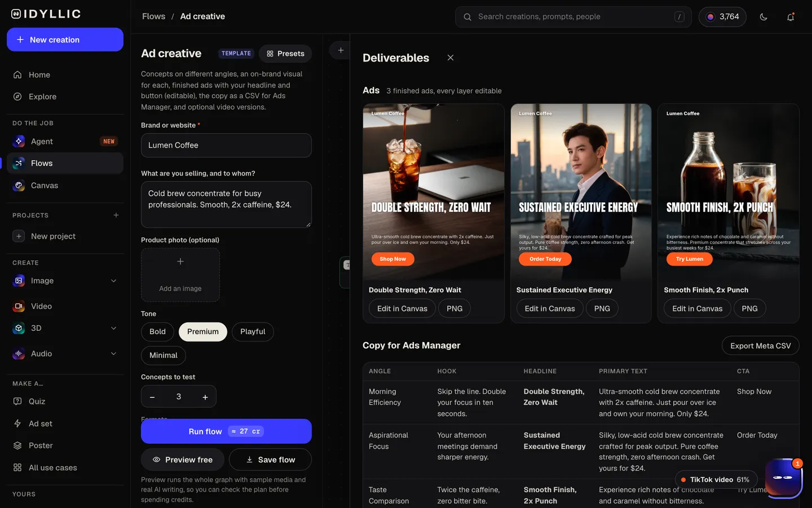Open the 3,764 credits balance
Viewport: 812px width, 508px height.
click(722, 17)
